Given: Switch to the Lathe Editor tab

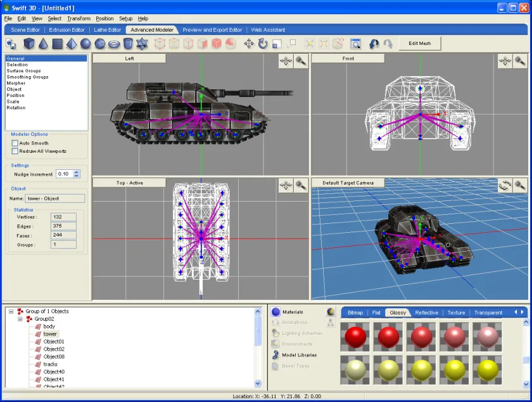Looking at the screenshot, I should tap(107, 30).
